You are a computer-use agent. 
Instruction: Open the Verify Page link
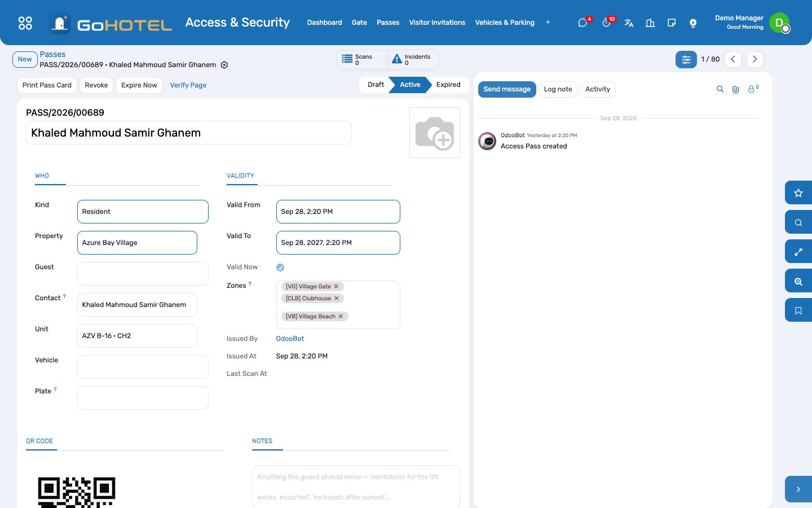pyautogui.click(x=188, y=85)
